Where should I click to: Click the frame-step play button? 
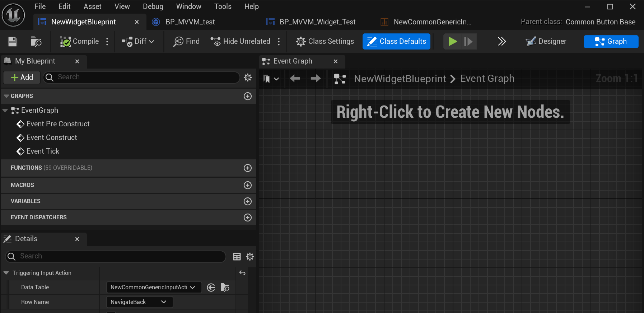click(468, 42)
